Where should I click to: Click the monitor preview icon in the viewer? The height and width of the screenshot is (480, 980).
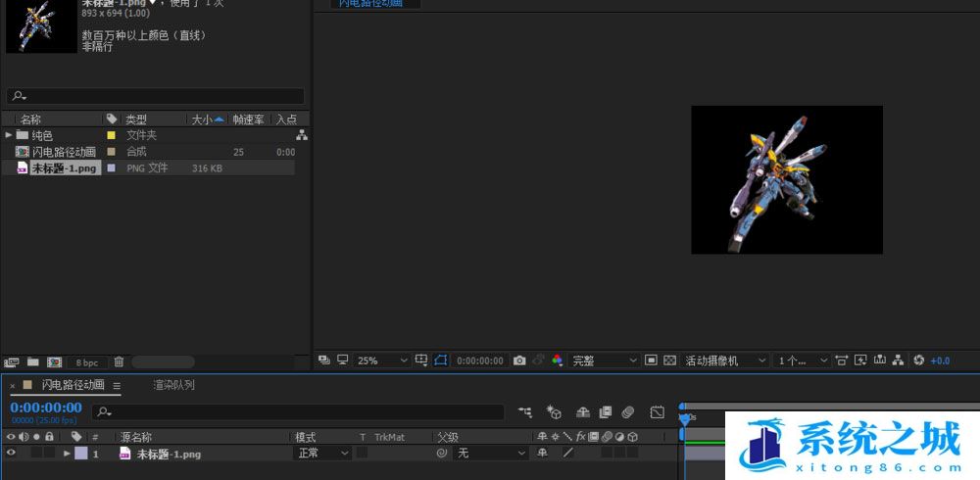[342, 360]
